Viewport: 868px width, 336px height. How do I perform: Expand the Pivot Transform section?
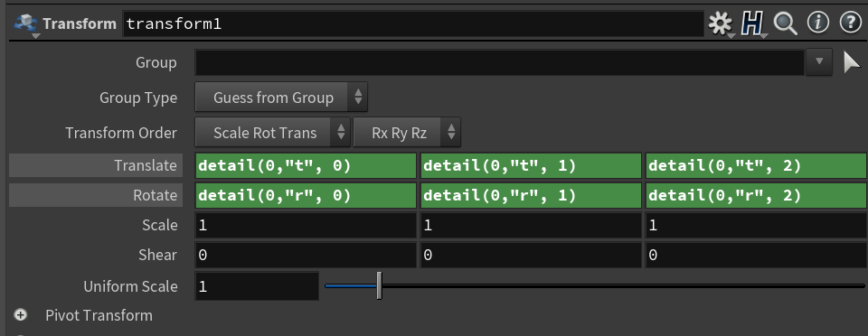21,315
